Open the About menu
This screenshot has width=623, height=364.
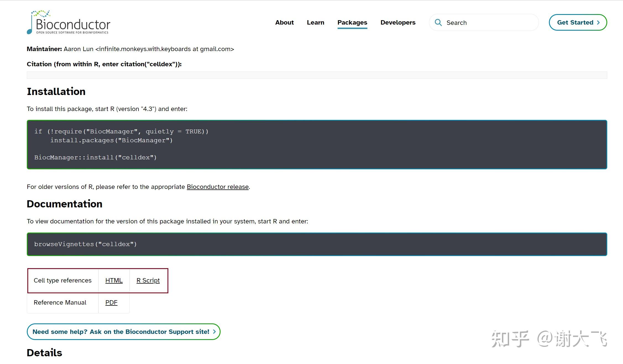click(284, 23)
